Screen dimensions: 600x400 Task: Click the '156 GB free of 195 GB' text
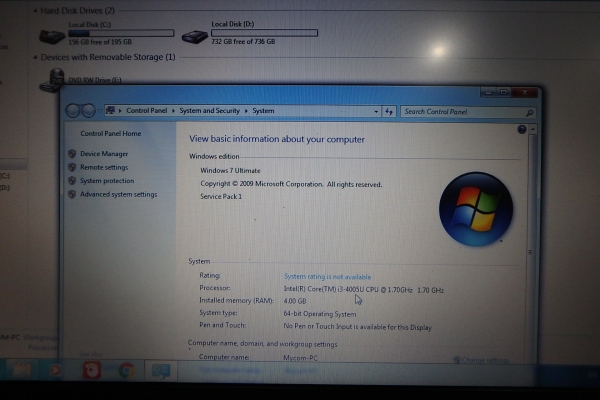click(x=100, y=42)
